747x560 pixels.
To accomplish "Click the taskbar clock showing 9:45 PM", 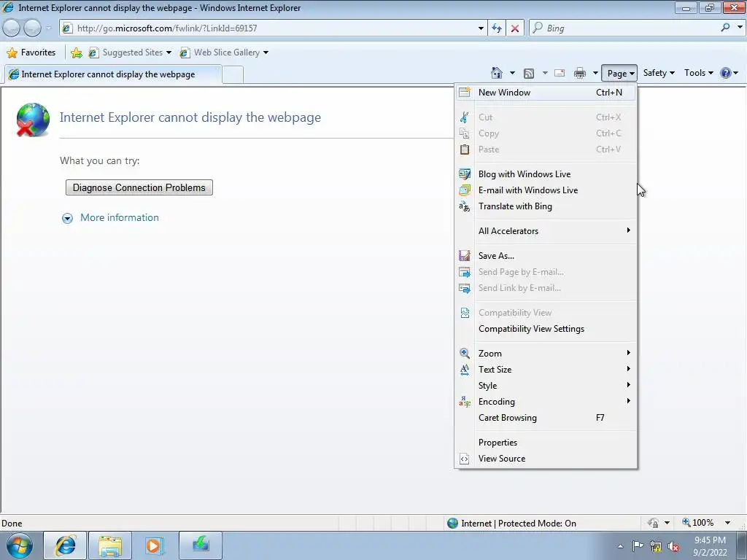I will pyautogui.click(x=710, y=546).
